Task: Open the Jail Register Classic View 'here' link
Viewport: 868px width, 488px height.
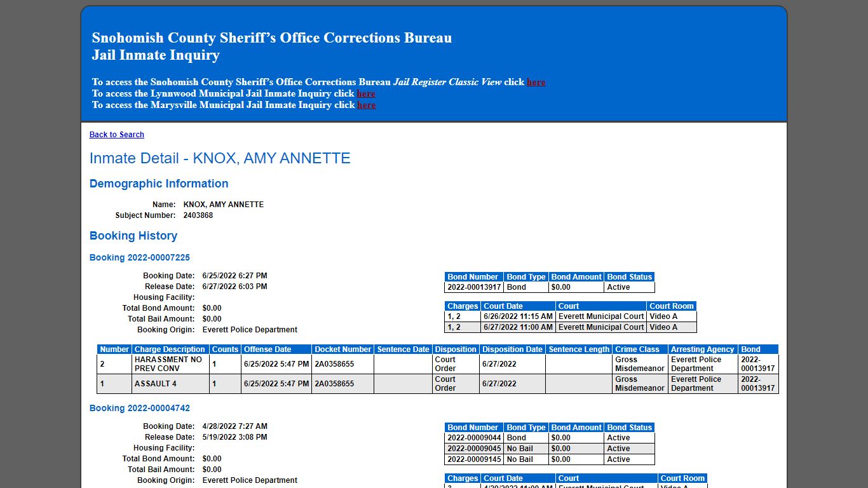Action: 536,82
